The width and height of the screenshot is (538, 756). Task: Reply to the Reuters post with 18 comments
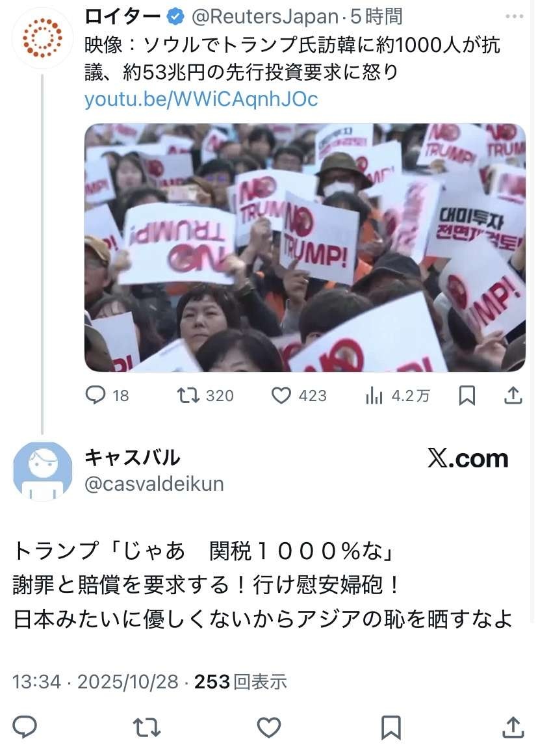[x=107, y=395]
